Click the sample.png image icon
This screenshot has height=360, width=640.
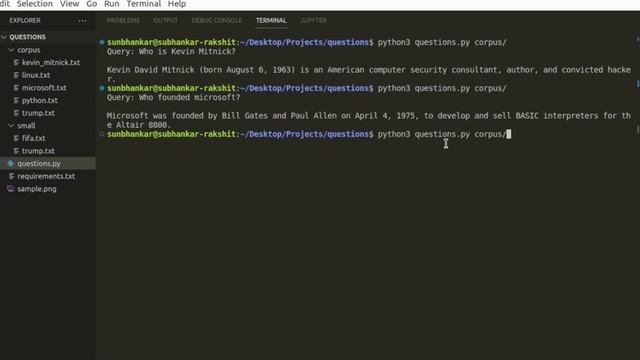tap(11, 189)
